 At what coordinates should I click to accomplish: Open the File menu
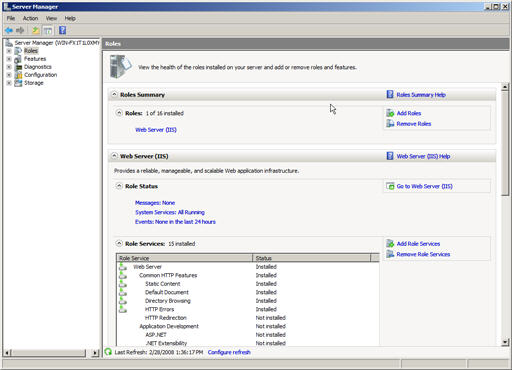click(11, 18)
